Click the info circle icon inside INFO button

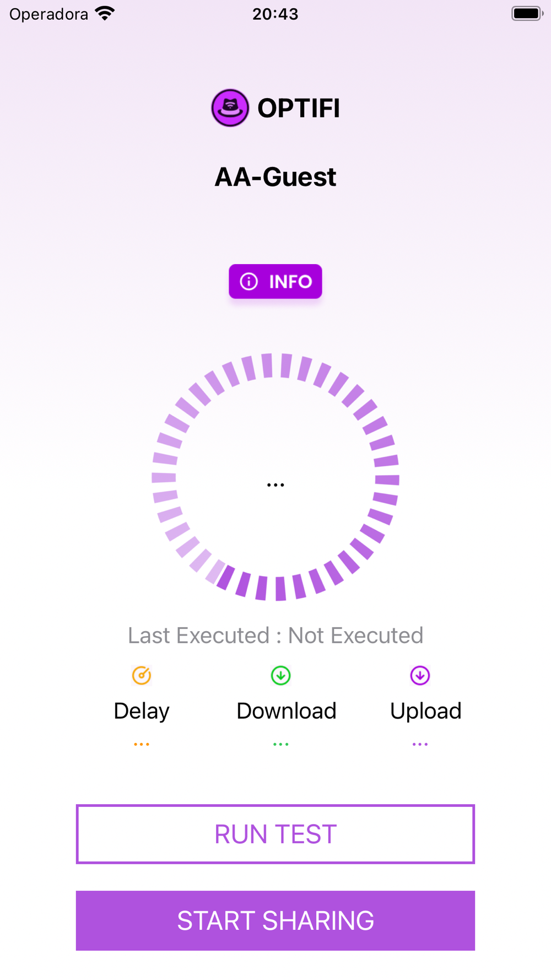(249, 282)
